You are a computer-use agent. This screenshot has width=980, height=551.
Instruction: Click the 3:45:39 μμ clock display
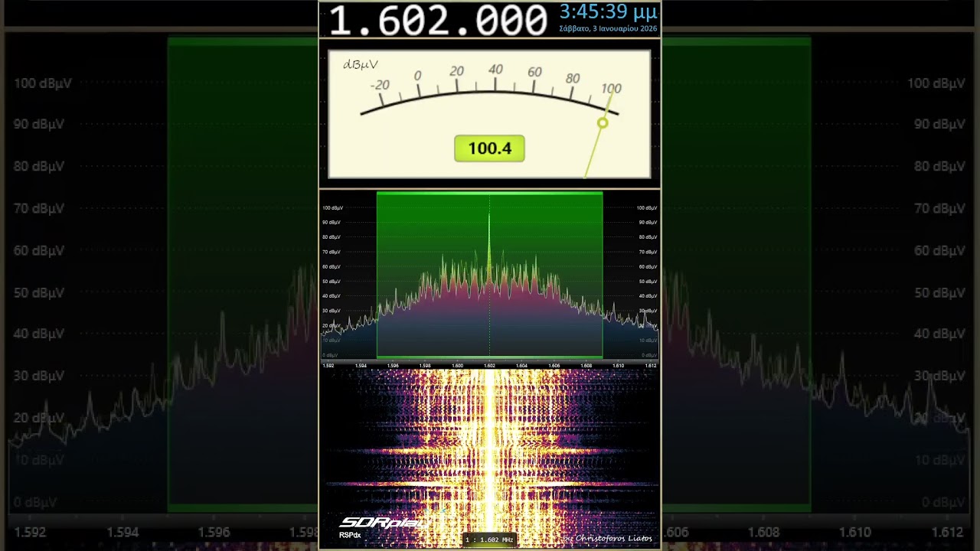608,12
